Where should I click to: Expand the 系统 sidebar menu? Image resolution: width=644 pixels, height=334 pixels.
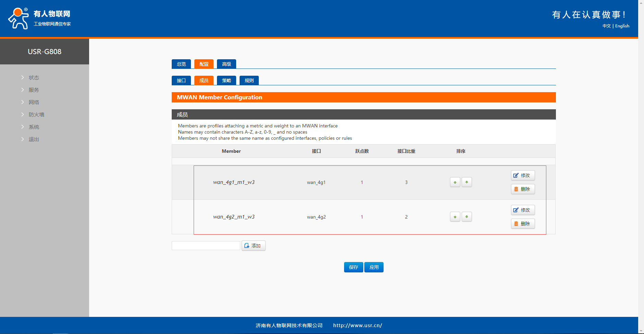pyautogui.click(x=34, y=127)
